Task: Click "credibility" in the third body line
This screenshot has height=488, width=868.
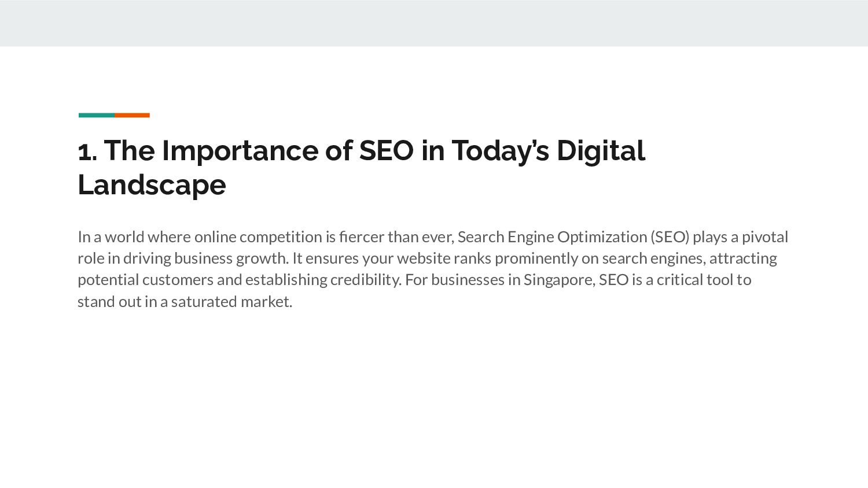Action: (x=365, y=280)
